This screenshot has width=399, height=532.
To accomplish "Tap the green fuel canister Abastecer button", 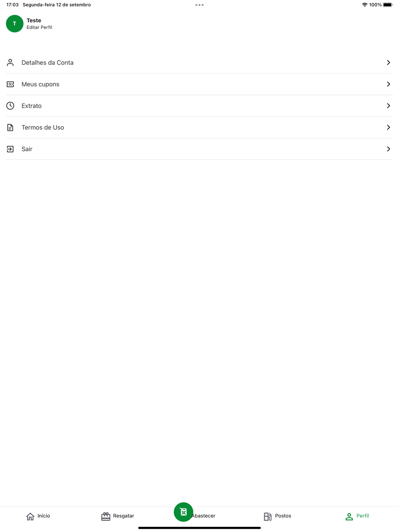I will click(x=184, y=512).
